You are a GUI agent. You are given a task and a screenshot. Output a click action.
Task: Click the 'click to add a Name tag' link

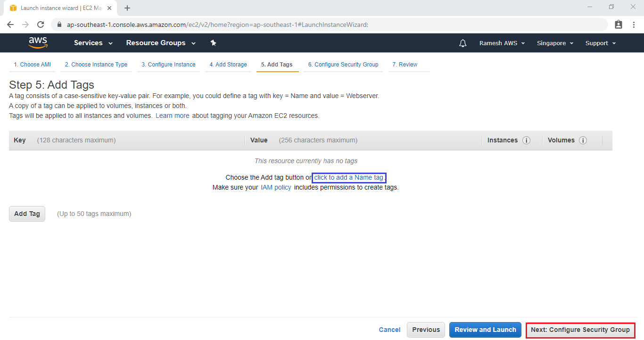(x=349, y=178)
